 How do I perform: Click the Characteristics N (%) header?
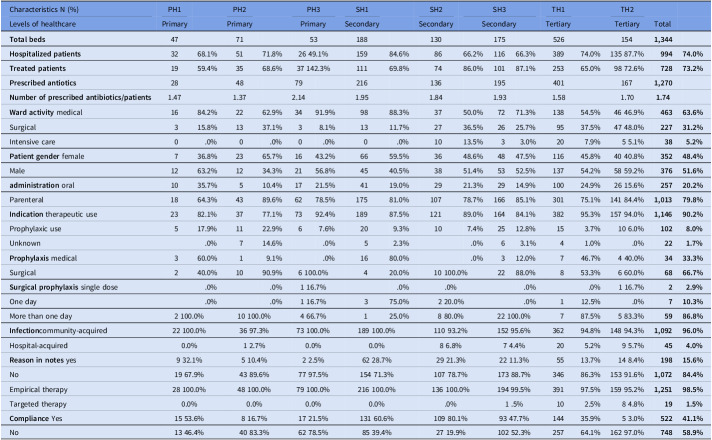[x=44, y=9]
